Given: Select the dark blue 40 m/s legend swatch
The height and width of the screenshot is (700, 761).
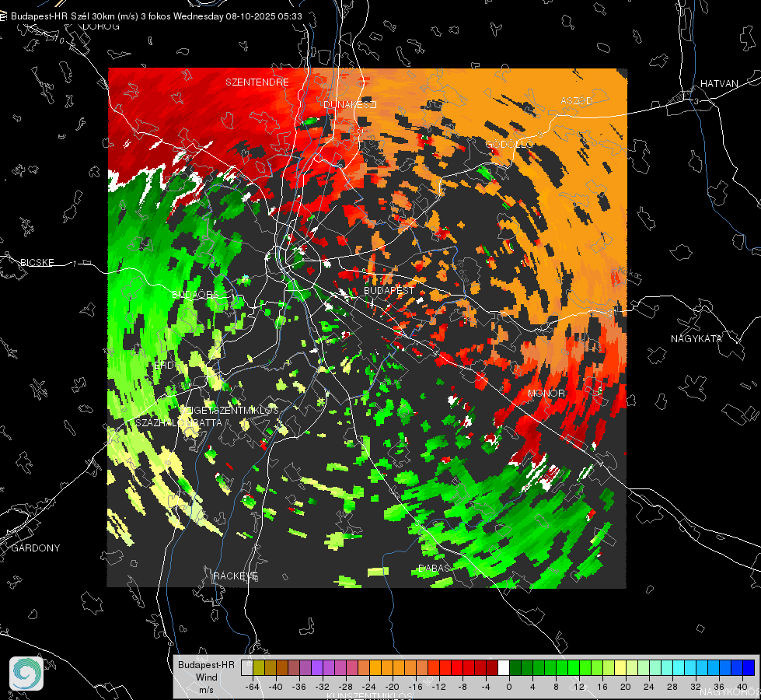Looking at the screenshot, I should [749, 668].
